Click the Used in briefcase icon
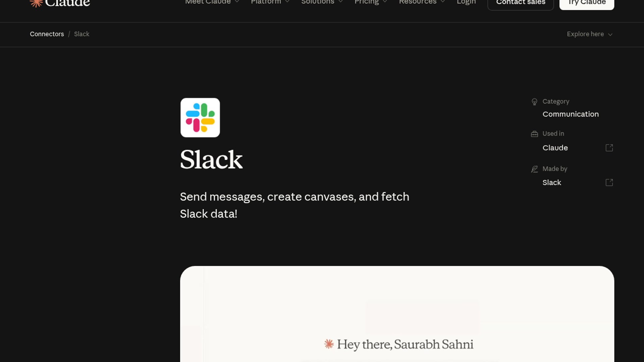The image size is (644, 362). (534, 134)
